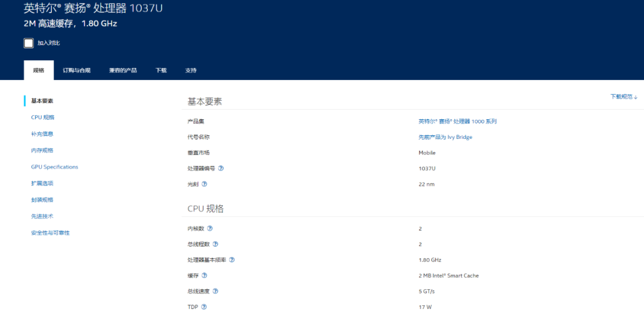This screenshot has height=316, width=644.
Task: Click the 2M 高速缓存，1.80 GHz subtitle
Action: [x=70, y=23]
